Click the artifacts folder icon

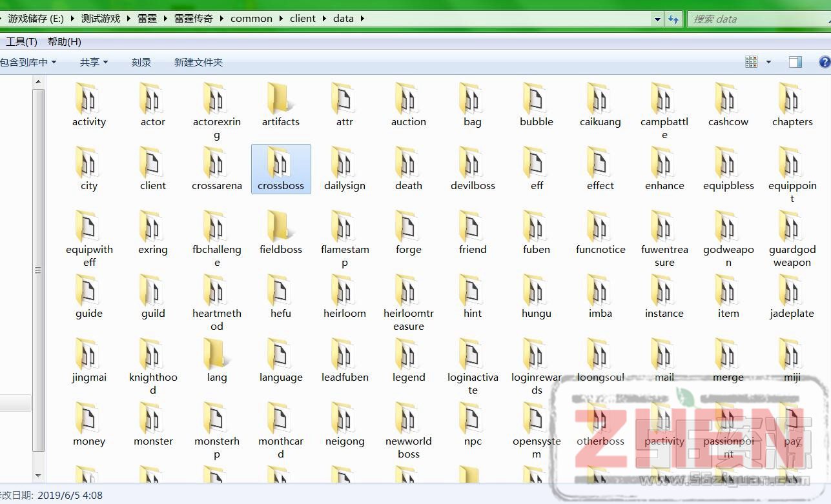click(x=281, y=98)
